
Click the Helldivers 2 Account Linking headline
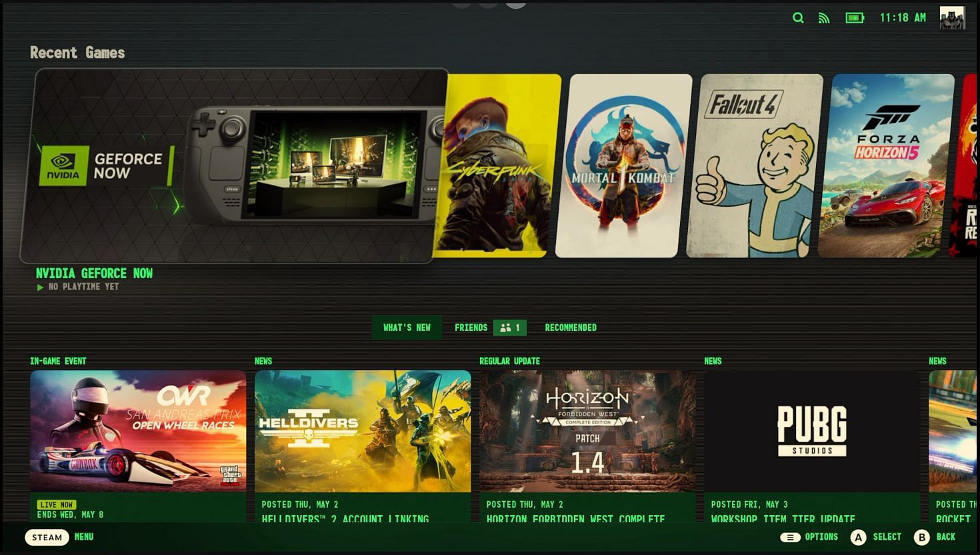coord(345,518)
